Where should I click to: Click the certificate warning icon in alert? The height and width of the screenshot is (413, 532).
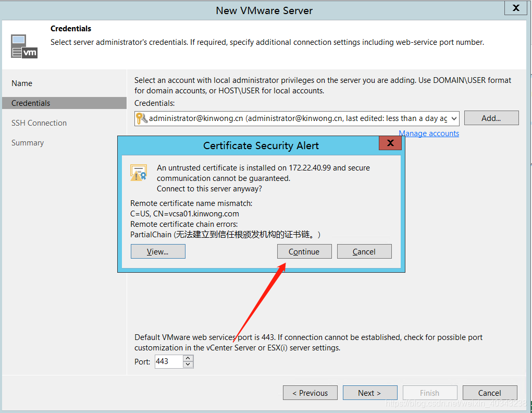pos(139,173)
